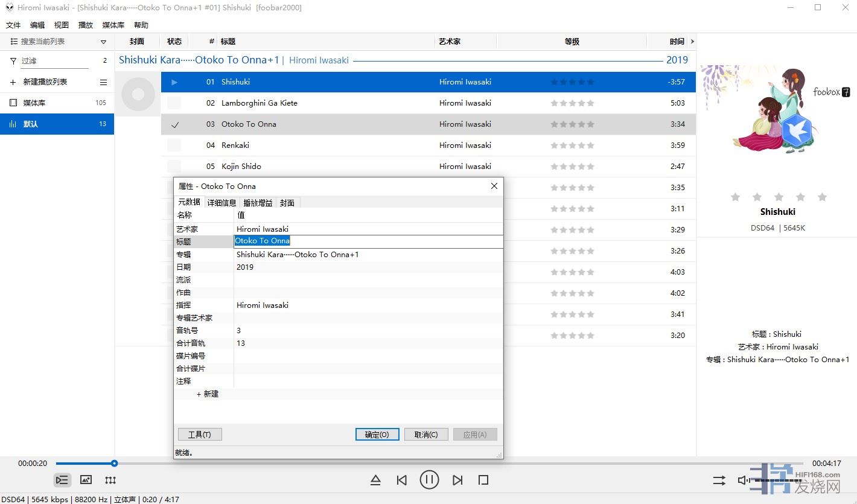
Task: Open the playback order icon
Action: click(719, 480)
